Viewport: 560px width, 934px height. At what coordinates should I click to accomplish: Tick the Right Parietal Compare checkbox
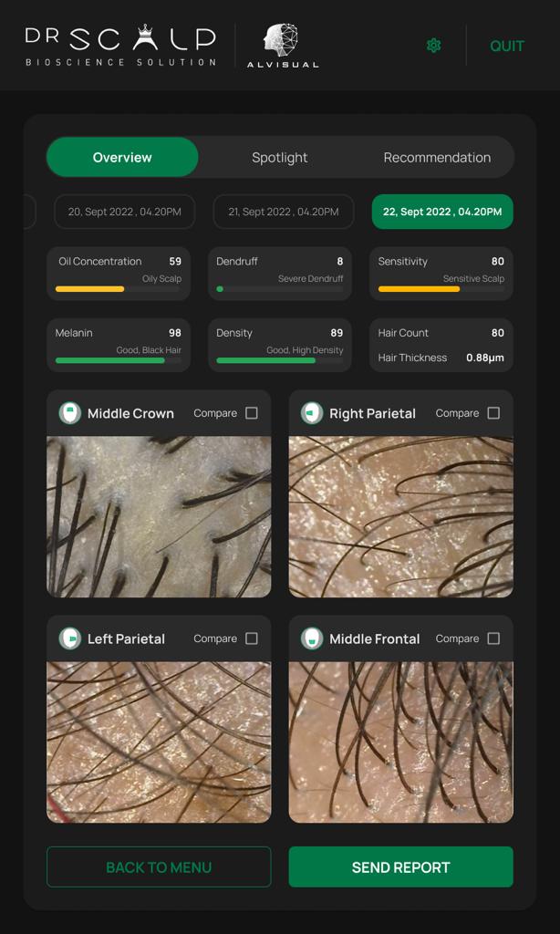tap(493, 413)
